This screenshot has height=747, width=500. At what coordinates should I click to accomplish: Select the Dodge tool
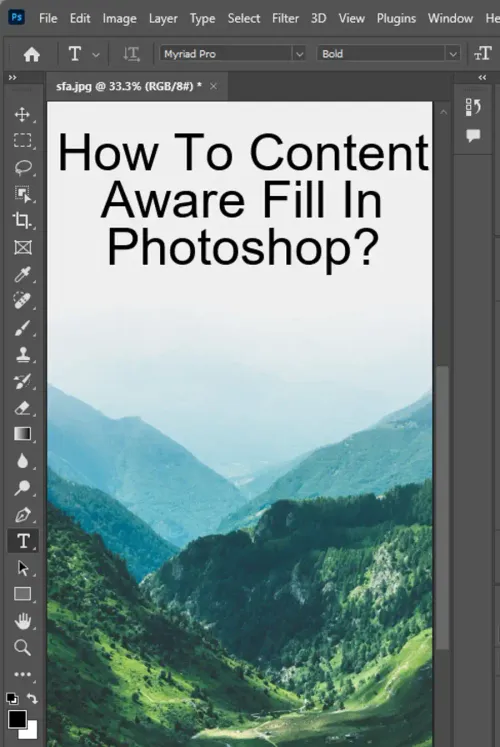pyautogui.click(x=22, y=488)
